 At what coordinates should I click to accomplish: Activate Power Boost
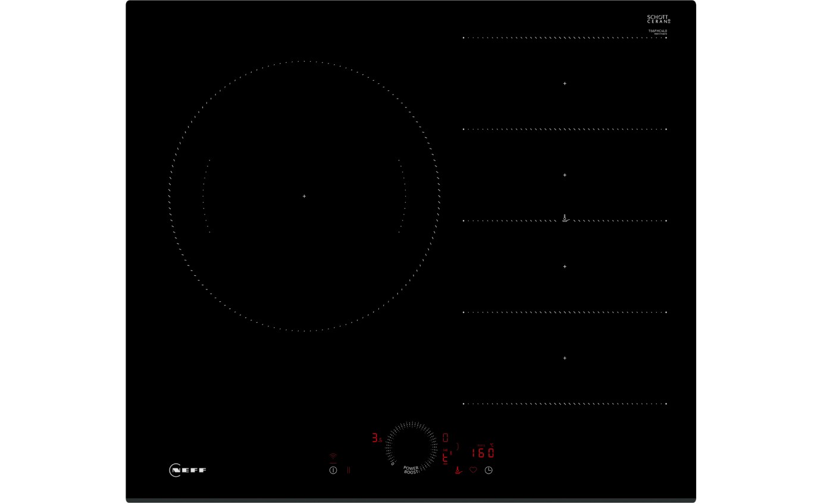(411, 470)
